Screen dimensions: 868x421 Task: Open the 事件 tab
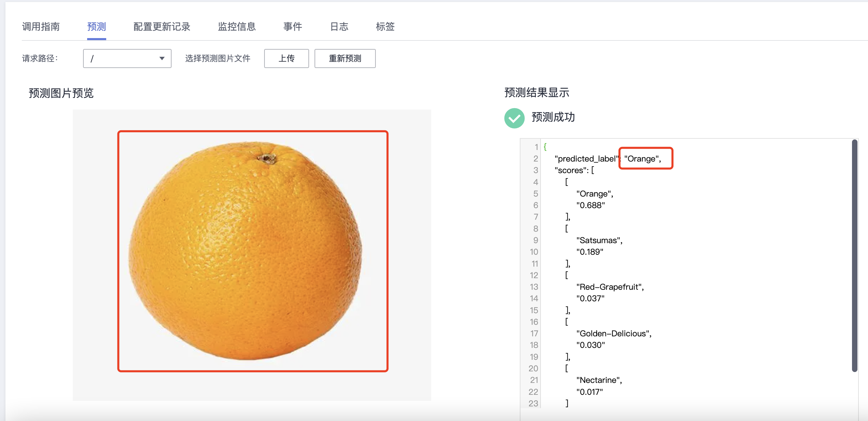click(x=292, y=27)
